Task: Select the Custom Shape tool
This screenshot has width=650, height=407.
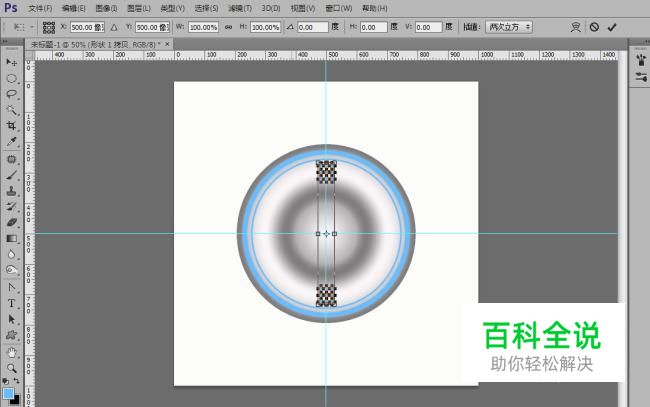Action: point(11,335)
